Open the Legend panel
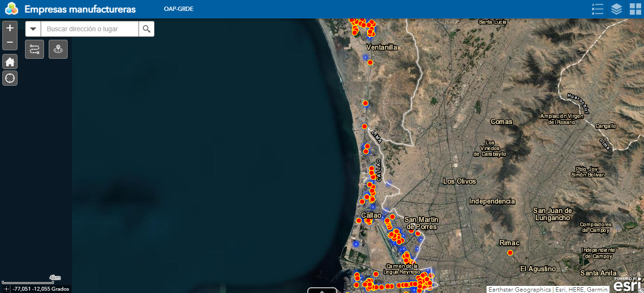Image resolution: width=644 pixels, height=293 pixels. pos(598,9)
